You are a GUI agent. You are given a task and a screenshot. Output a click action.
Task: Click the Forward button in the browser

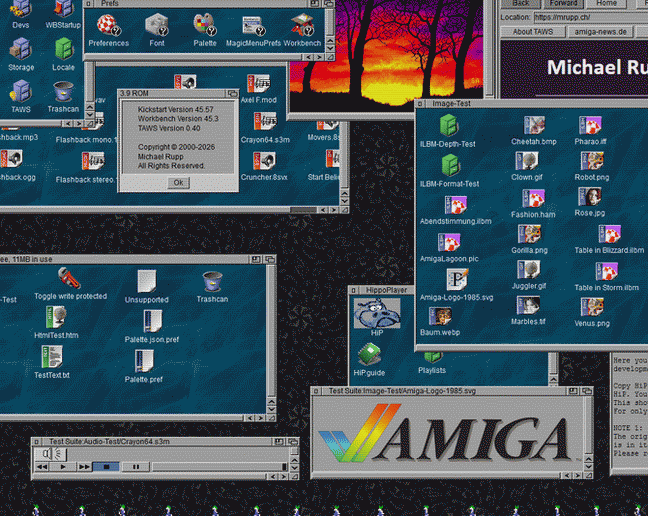click(563, 3)
